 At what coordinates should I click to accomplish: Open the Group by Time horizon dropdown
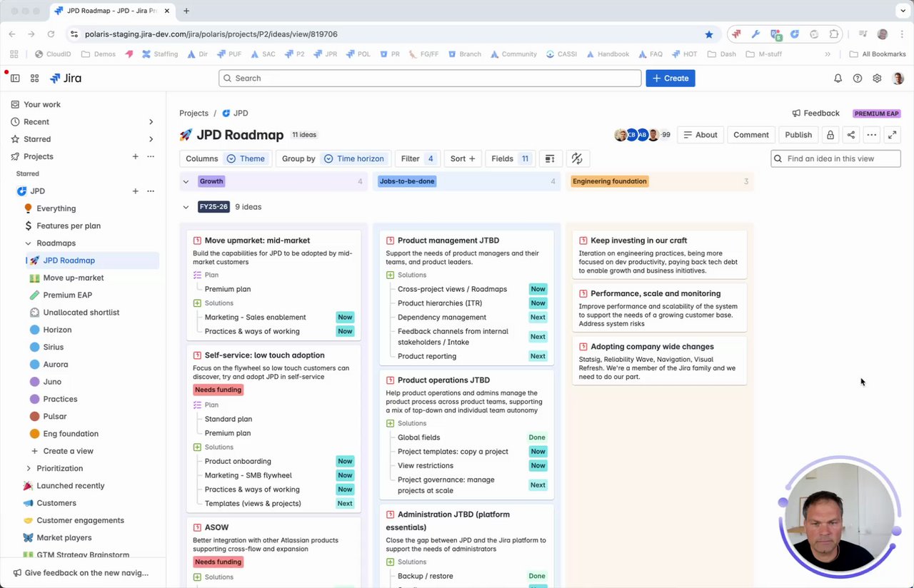333,158
